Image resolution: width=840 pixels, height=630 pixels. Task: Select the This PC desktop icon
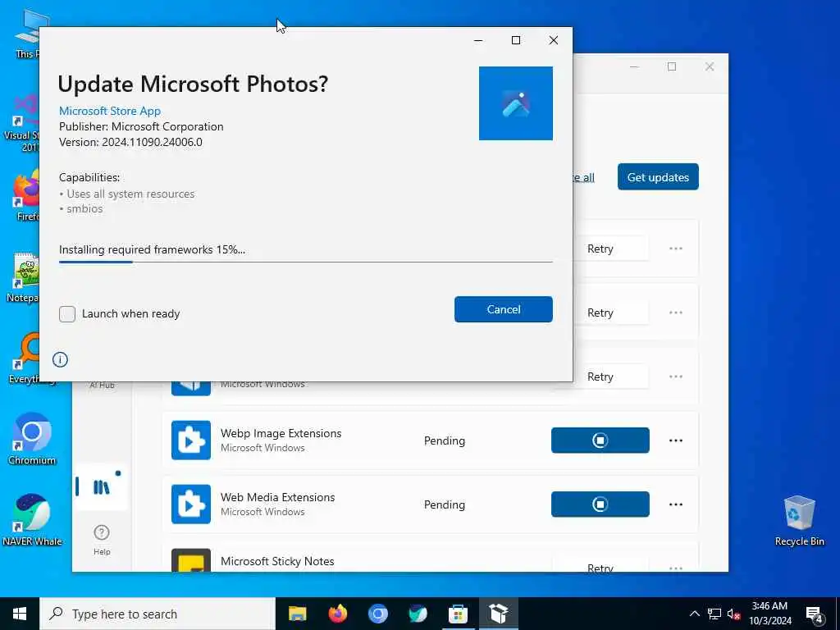[28, 34]
